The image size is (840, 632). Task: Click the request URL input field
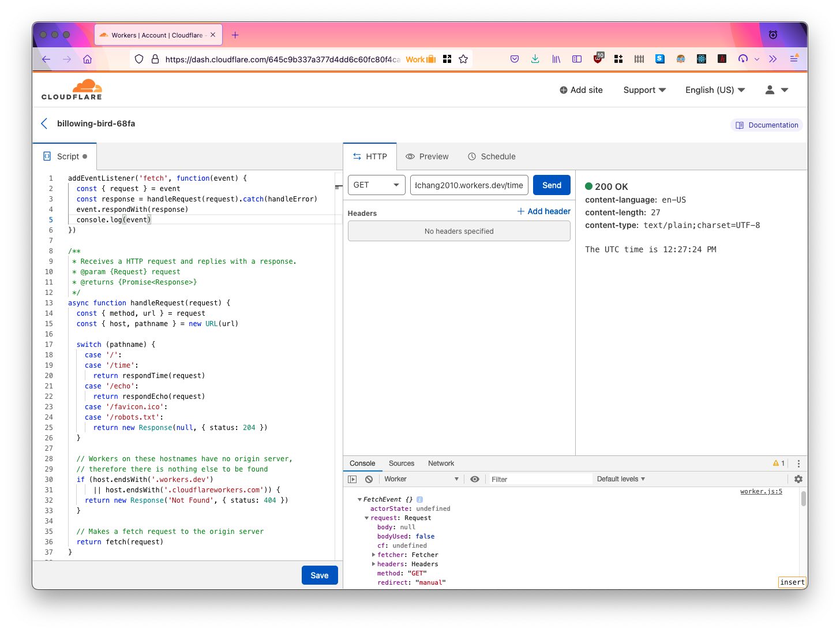point(469,185)
